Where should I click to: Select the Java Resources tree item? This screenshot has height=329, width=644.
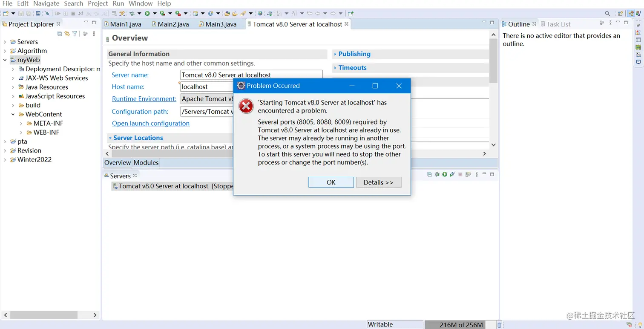(47, 87)
